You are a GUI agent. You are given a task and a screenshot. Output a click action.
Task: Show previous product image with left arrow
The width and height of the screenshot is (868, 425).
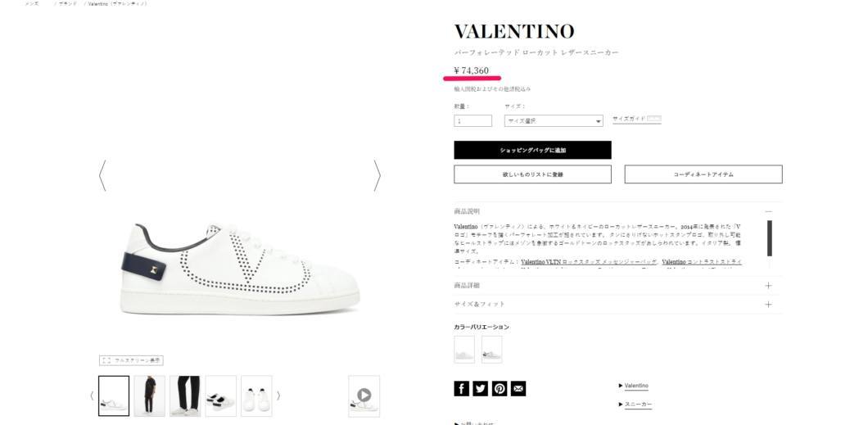(102, 176)
